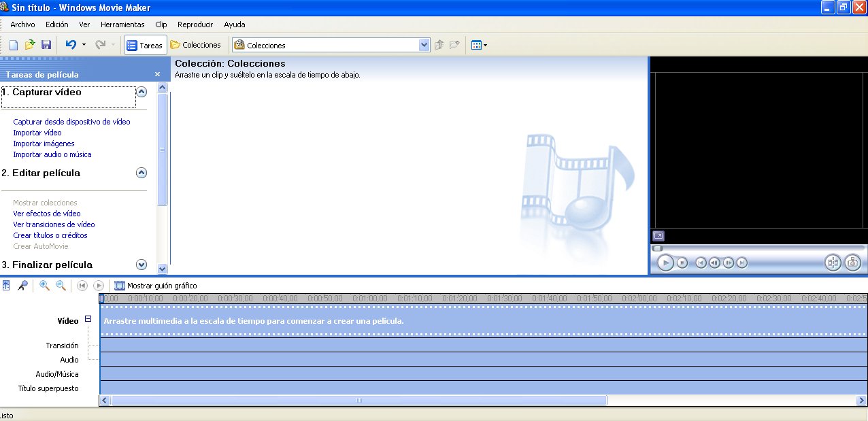
Task: Collapse the Vídeo track with minus box
Action: (88, 319)
